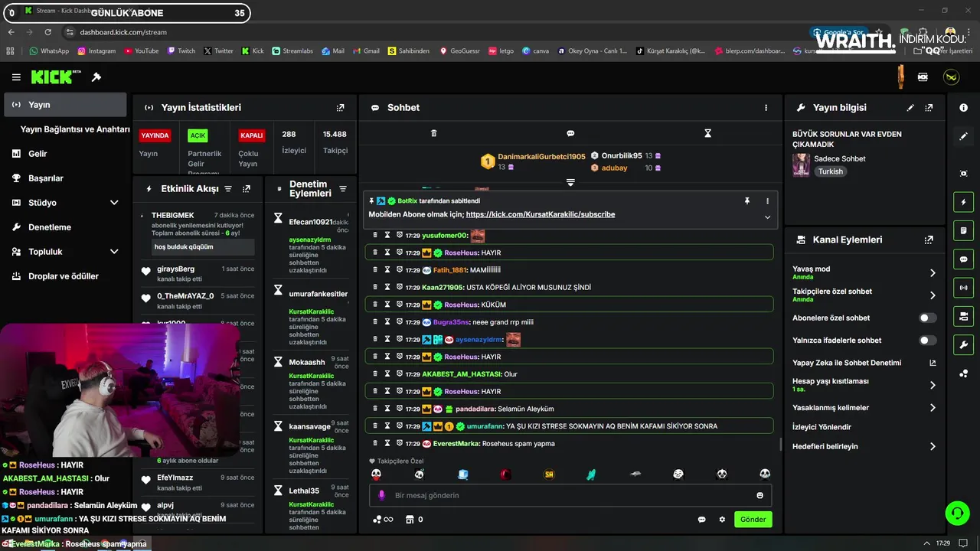Click the SA emote in the Takipçilere Özel row

pyautogui.click(x=549, y=474)
